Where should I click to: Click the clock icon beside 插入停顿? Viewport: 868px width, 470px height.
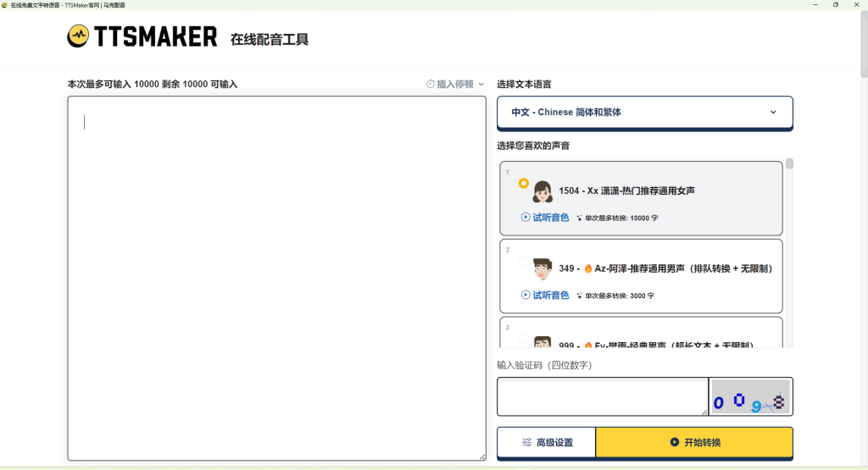(430, 84)
